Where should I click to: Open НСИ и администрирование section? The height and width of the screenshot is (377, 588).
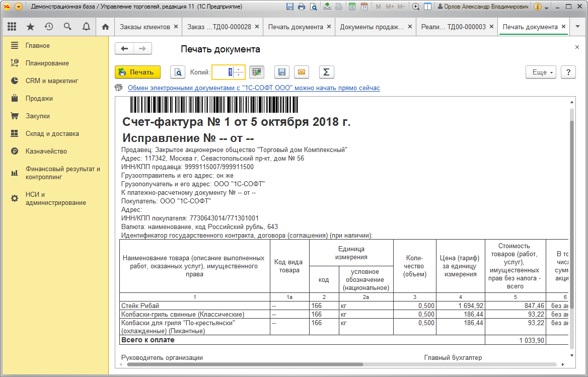point(55,198)
